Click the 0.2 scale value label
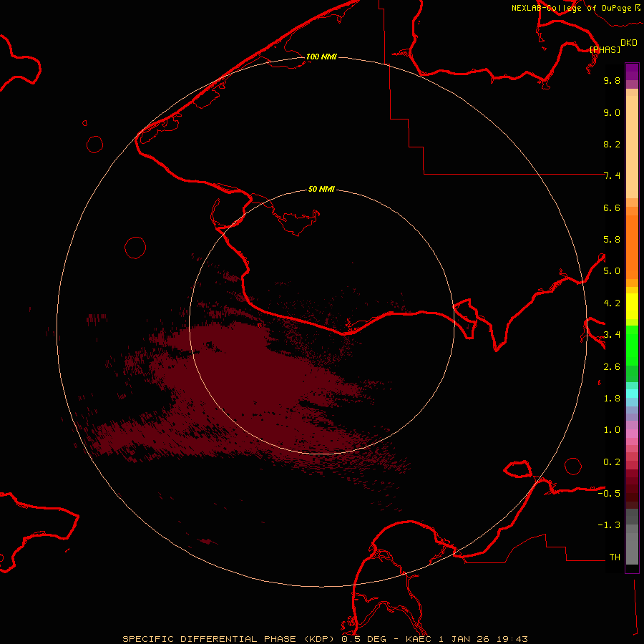Image resolution: width=644 pixels, height=644 pixels. click(x=612, y=462)
